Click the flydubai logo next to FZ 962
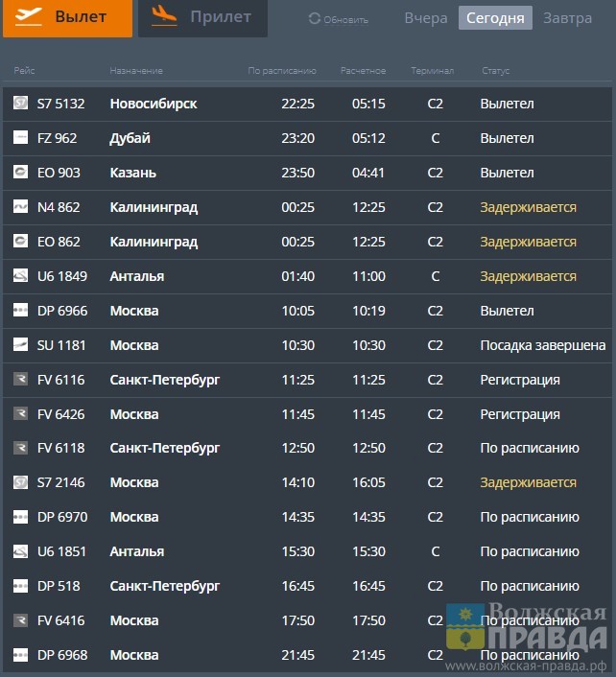Screen dimensions: 616x677 [x=20, y=138]
